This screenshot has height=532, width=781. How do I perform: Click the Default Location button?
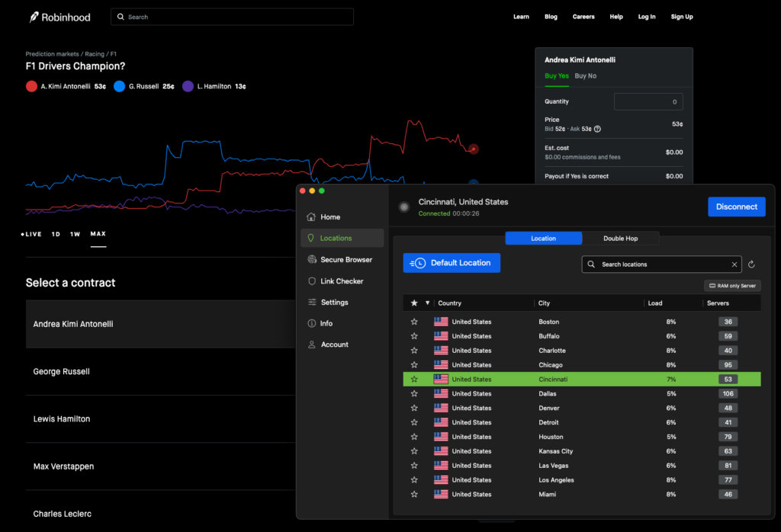pos(452,263)
